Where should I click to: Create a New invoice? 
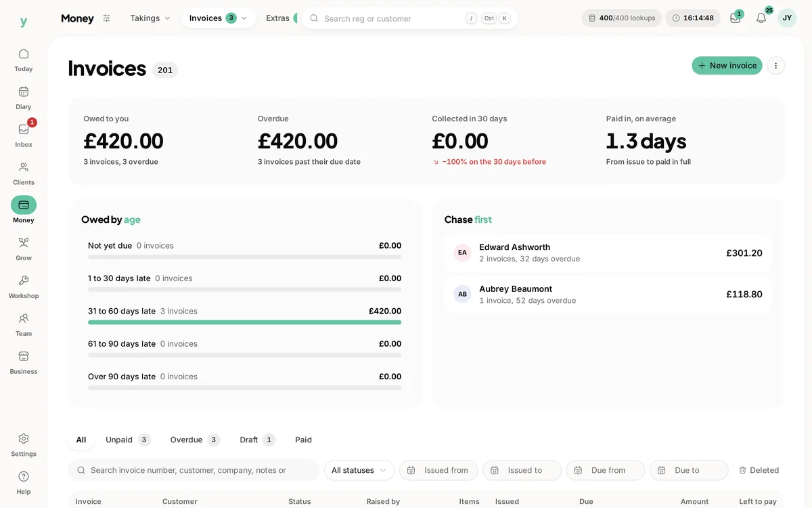point(727,66)
